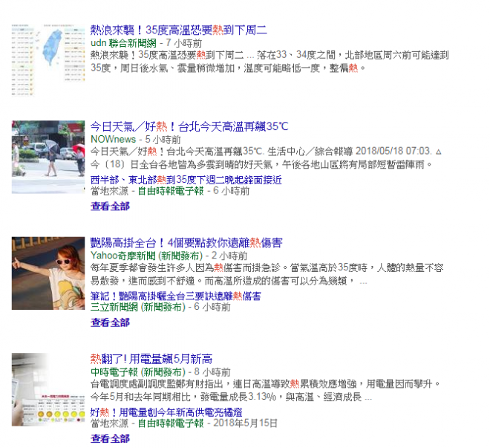Expand 查看全部 under the electricity usage story
Screen dimensions: 490x448
[110, 438]
